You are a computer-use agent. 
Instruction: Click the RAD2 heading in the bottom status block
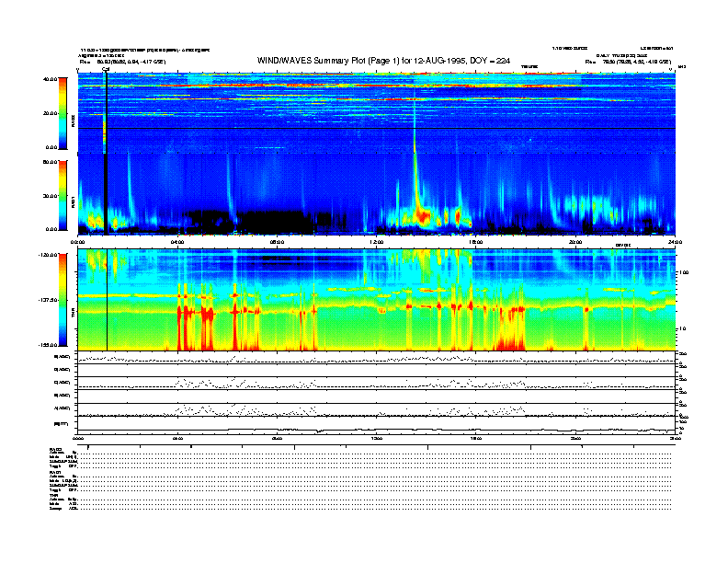[x=56, y=449]
